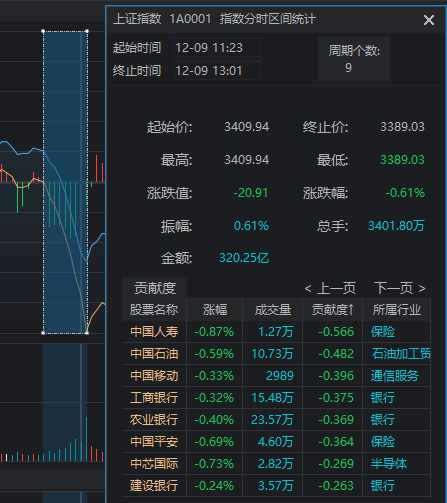Viewport: 447px width, 503px height.
Task: Click 银行 industry for 工商银行
Action: 383,398
